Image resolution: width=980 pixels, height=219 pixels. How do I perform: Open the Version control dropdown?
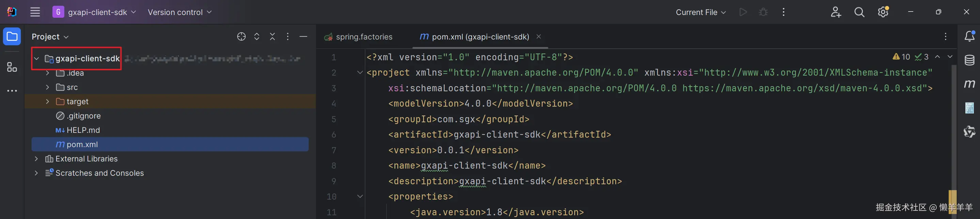[179, 12]
